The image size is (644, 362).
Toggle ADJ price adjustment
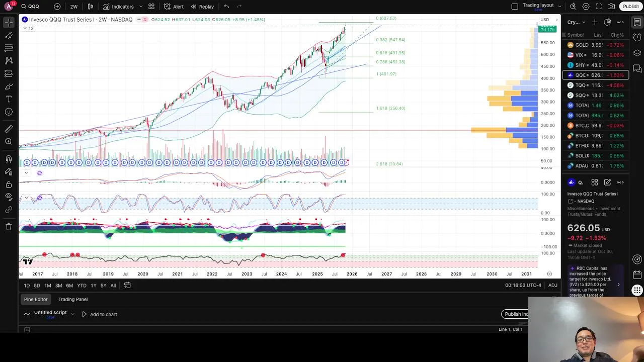(552, 286)
